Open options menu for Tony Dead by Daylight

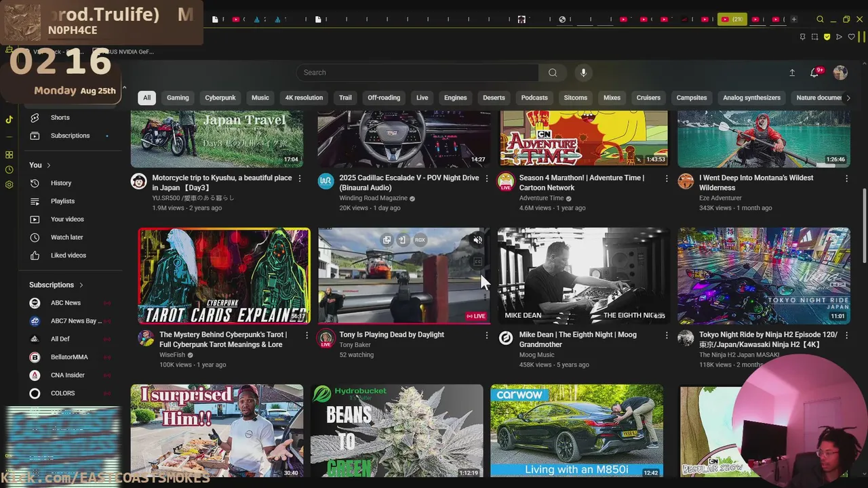pos(486,335)
